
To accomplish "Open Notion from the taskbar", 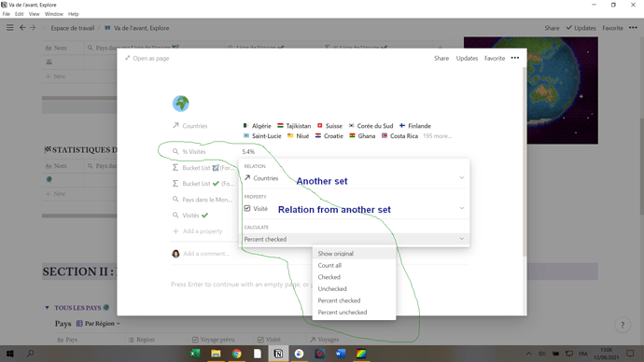I will pos(278,354).
